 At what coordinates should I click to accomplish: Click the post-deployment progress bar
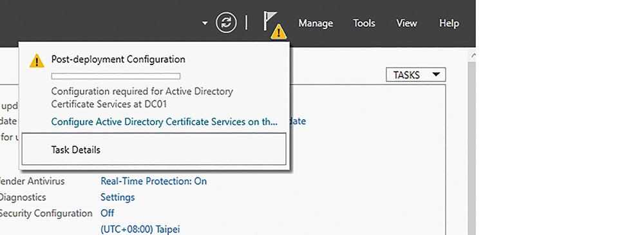pyautogui.click(x=116, y=76)
